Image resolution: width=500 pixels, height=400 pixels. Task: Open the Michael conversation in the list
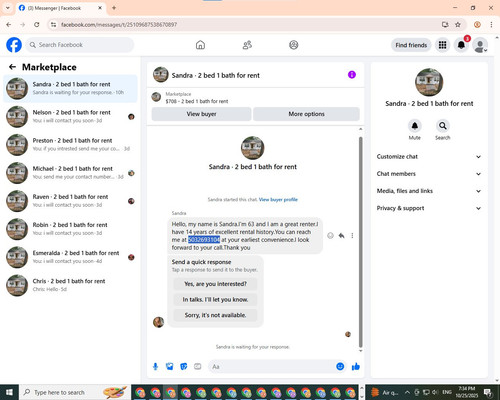point(70,173)
